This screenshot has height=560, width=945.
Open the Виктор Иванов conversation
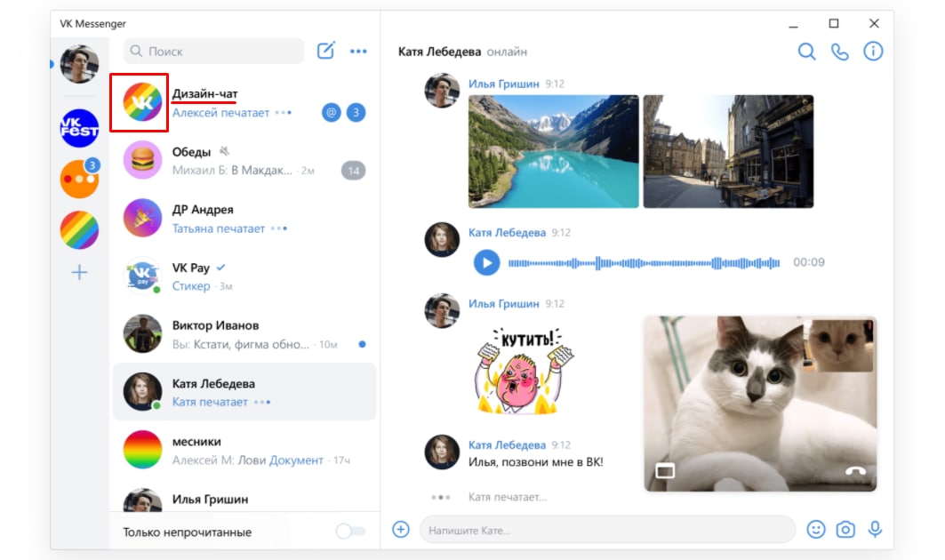pyautogui.click(x=244, y=334)
